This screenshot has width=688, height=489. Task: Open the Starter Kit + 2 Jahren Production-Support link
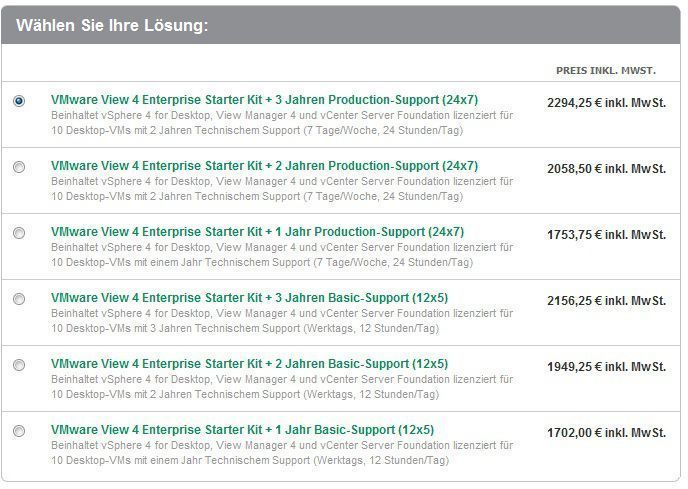264,166
